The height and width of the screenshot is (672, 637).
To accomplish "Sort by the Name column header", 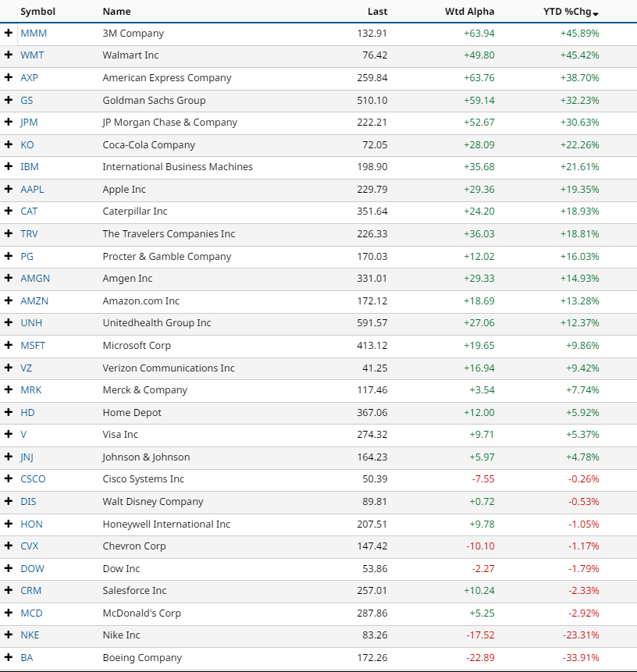I will (116, 12).
